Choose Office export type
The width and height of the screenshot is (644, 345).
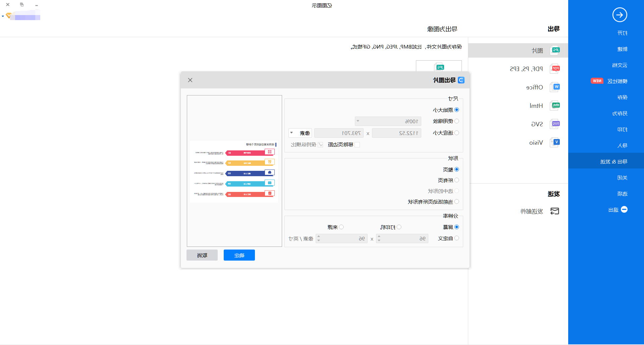pos(534,87)
